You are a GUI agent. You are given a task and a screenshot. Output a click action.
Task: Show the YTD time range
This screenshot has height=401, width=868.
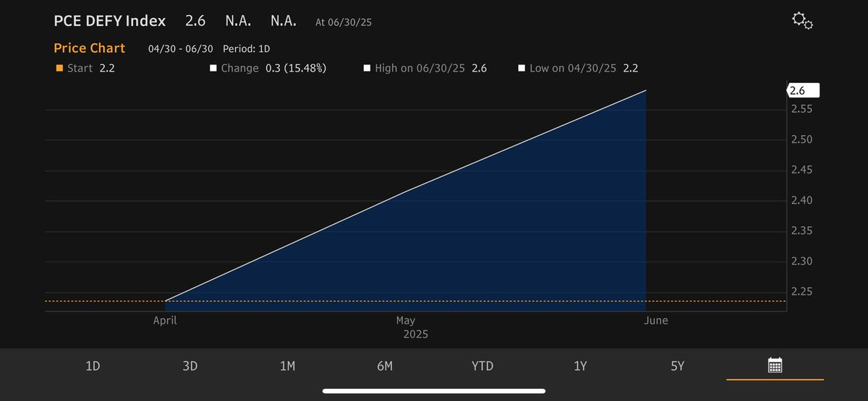482,366
